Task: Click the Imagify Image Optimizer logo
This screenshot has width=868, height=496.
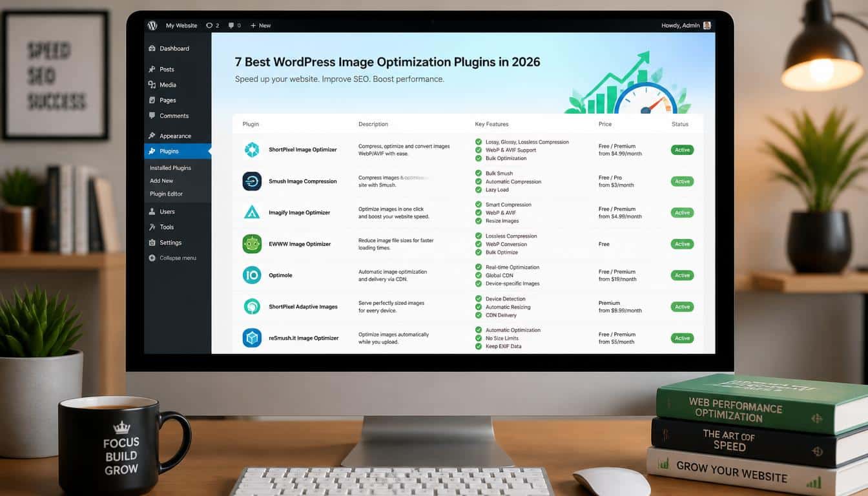Action: click(x=252, y=212)
